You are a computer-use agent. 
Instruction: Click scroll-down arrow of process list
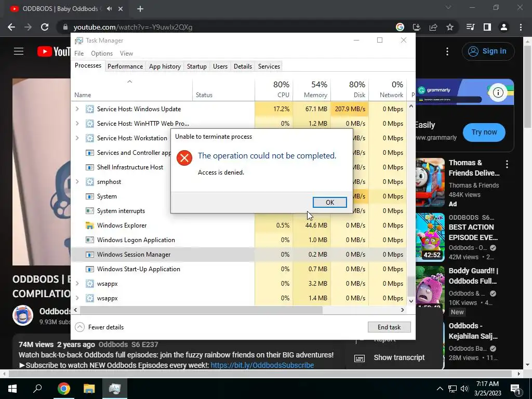click(x=411, y=301)
